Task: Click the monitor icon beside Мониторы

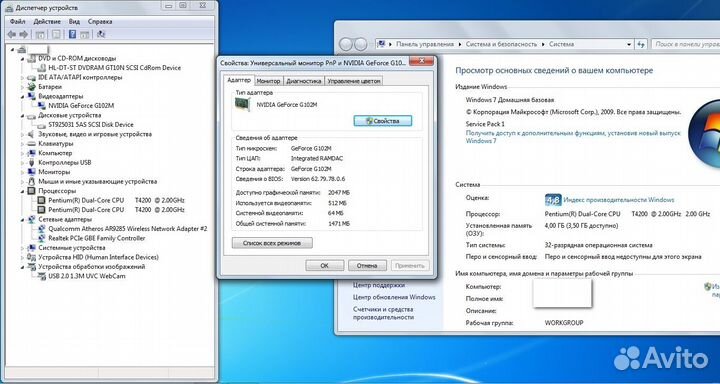Action: (32, 172)
